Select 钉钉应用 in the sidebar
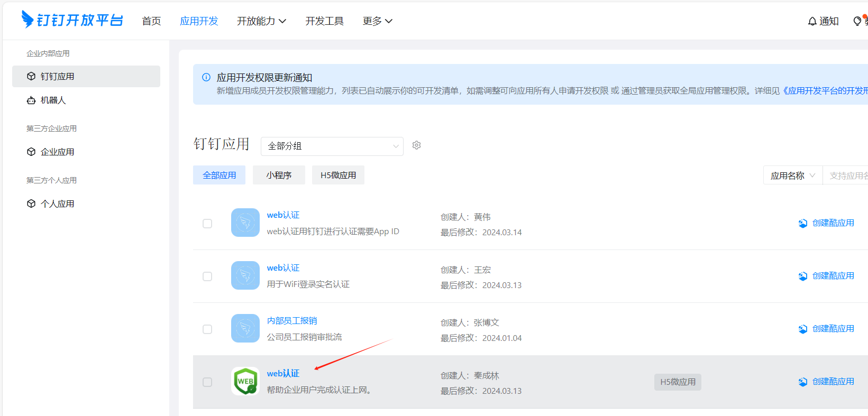Image resolution: width=868 pixels, height=416 pixels. tap(86, 76)
